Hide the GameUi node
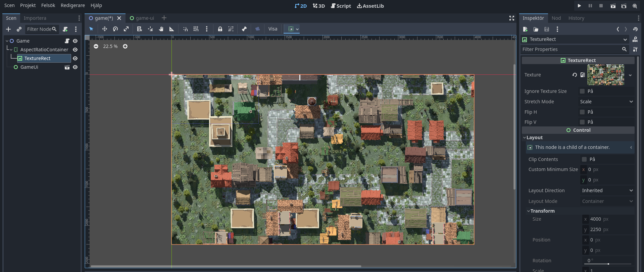644x272 pixels. (75, 67)
